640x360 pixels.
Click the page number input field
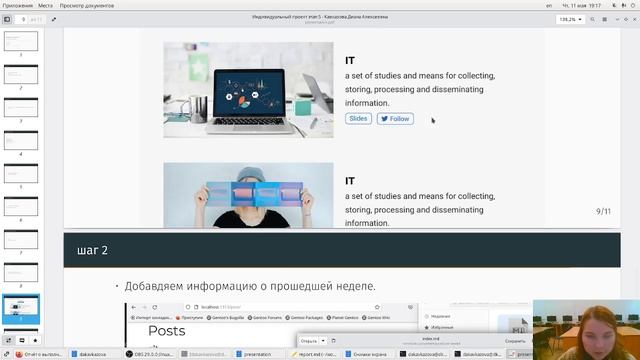[x=23, y=19]
